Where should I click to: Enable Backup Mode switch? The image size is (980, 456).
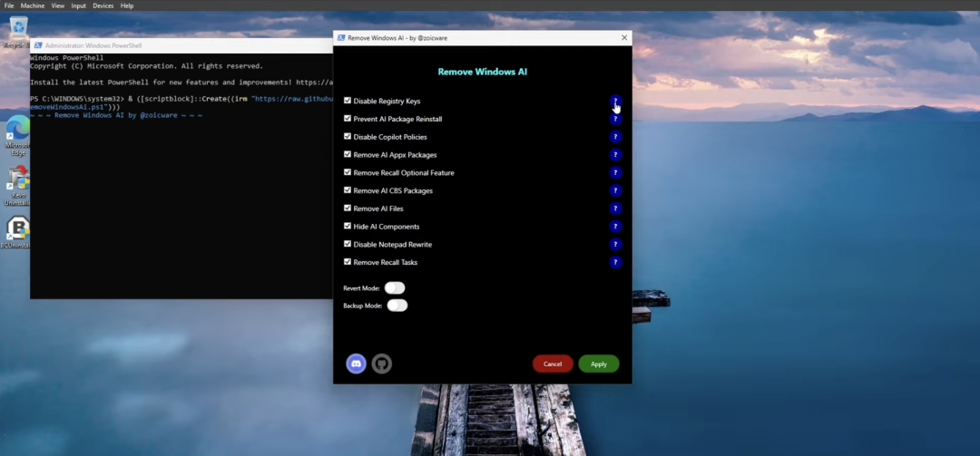pos(397,306)
